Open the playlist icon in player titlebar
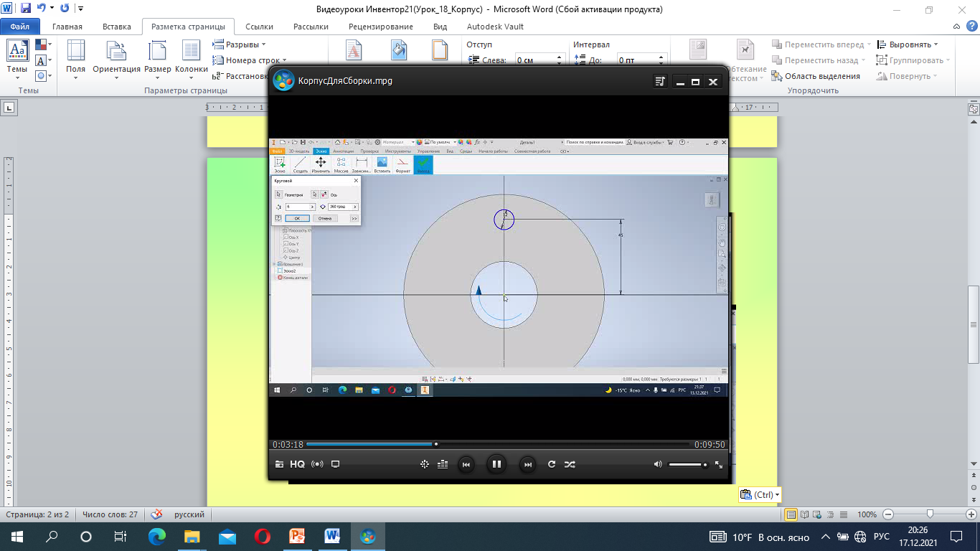 (x=660, y=81)
